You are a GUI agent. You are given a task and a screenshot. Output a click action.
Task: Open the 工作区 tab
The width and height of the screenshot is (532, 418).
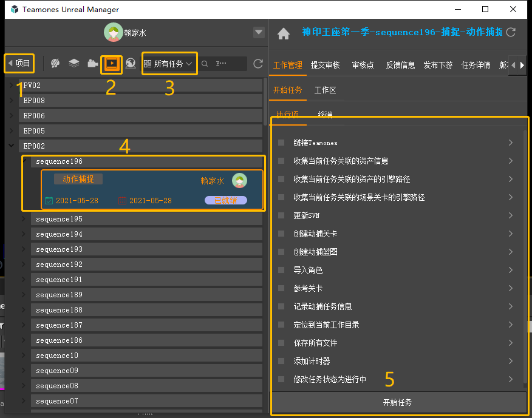[325, 90]
